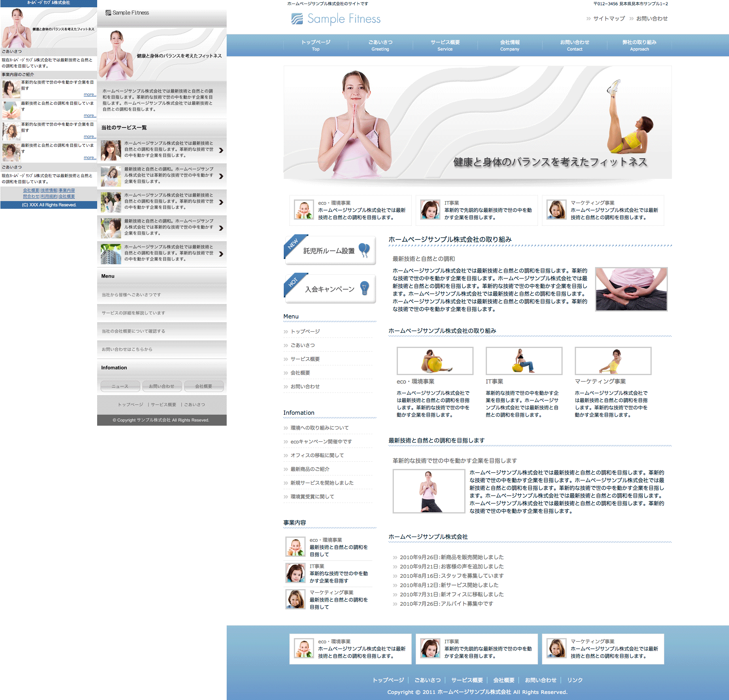This screenshot has width=729, height=700.
Task: Expand the third service list row chevron
Action: [221, 202]
